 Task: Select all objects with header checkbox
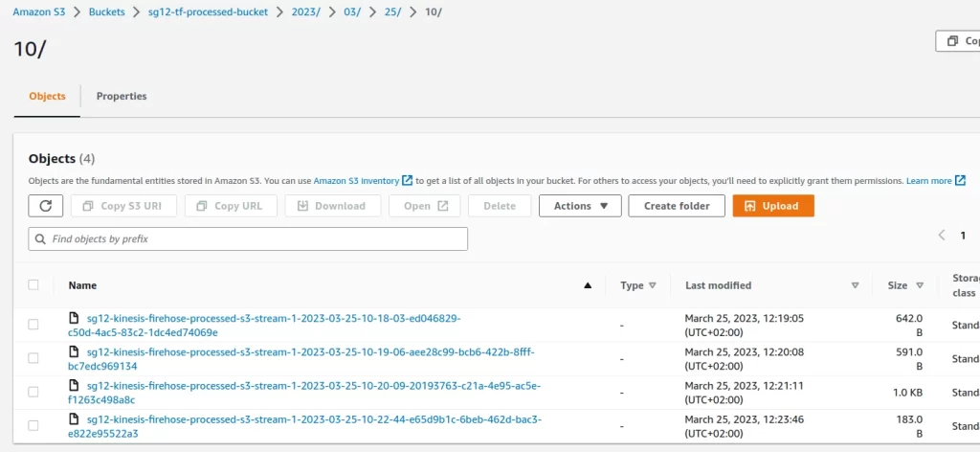(33, 285)
